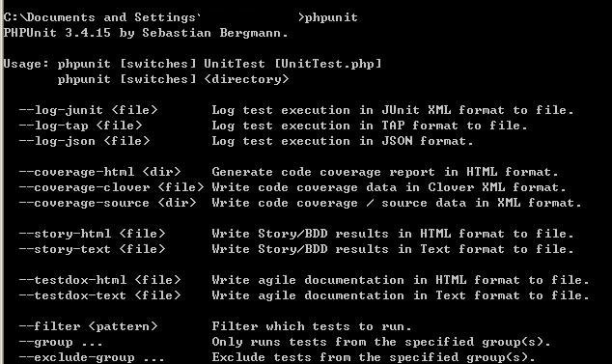Click the --testdox-text <file> switch

click(x=100, y=295)
